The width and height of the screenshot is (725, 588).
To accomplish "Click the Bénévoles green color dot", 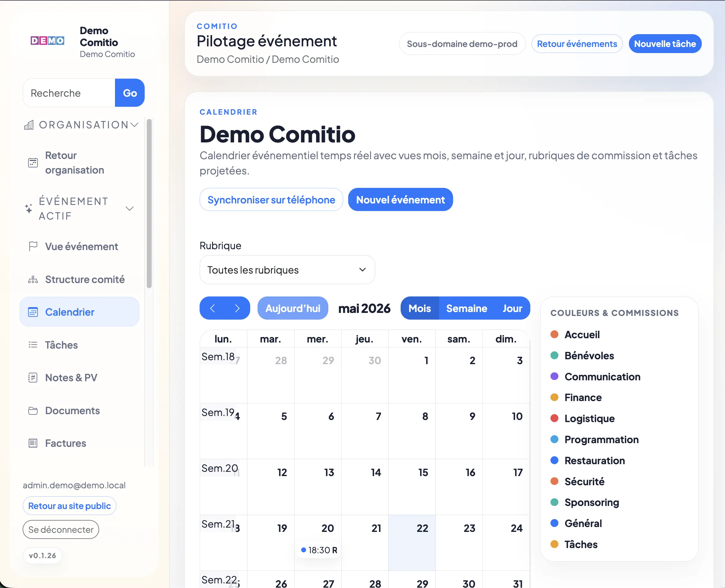I will click(555, 355).
